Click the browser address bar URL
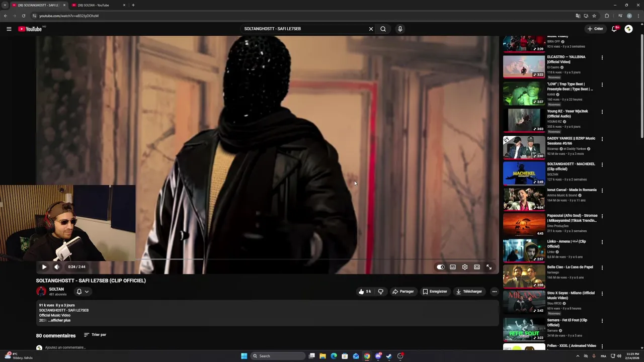644x362 pixels. pyautogui.click(x=69, y=16)
